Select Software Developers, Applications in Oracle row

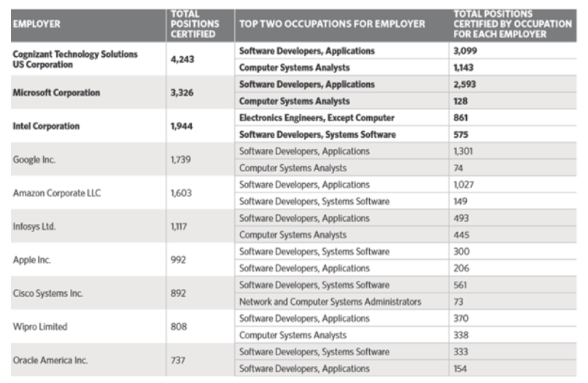pyautogui.click(x=341, y=368)
